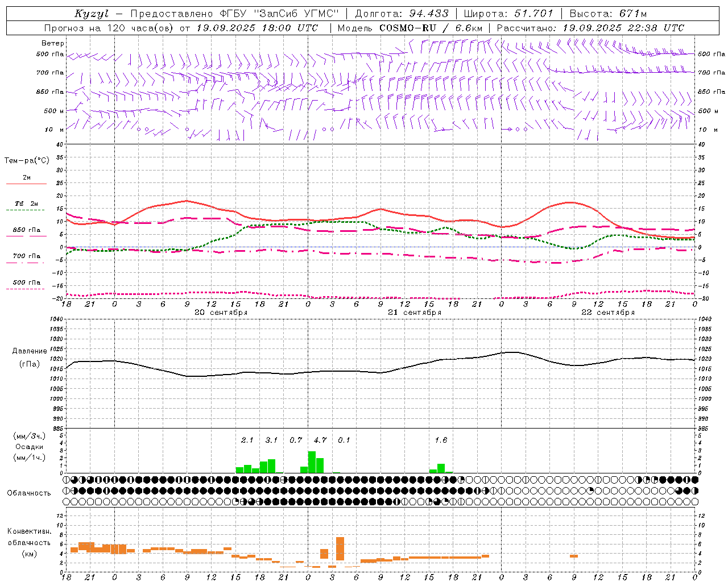This screenshot has width=728, height=582.
Task: Click the dashed "Td 2м" legend line
Action: (x=26, y=210)
